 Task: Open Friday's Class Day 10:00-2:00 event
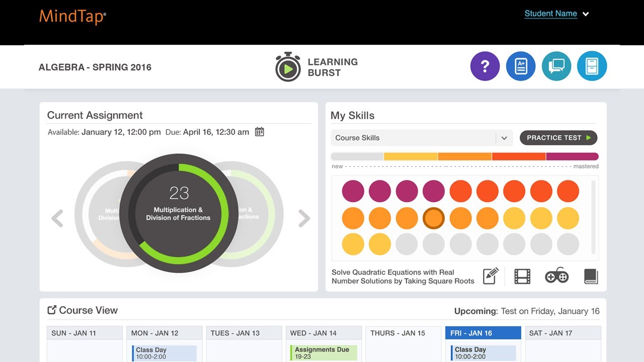(x=483, y=353)
